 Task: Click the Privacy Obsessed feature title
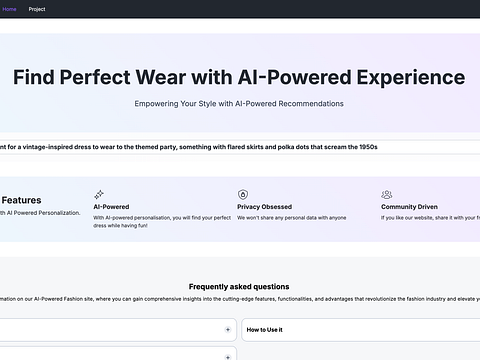(264, 207)
